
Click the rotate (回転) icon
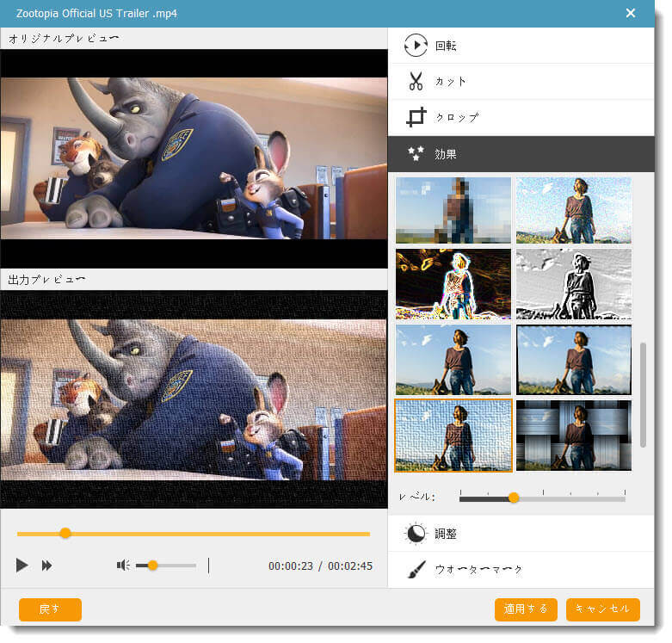click(x=416, y=45)
